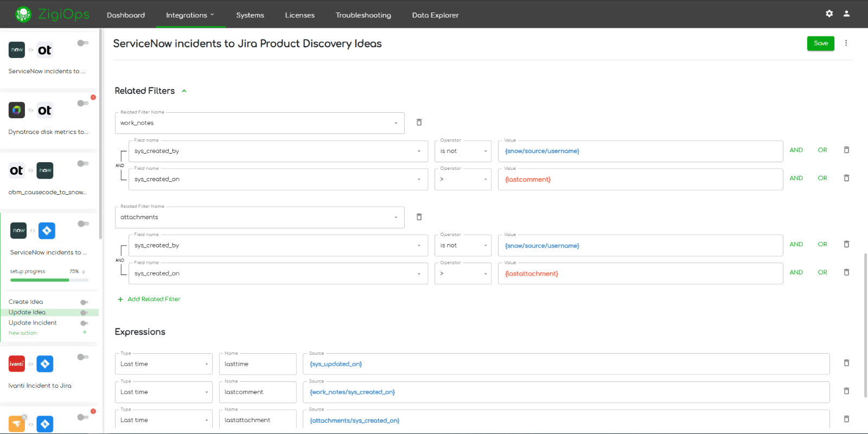Toggle the Update Idea action switch
The image size is (868, 434).
(84, 312)
